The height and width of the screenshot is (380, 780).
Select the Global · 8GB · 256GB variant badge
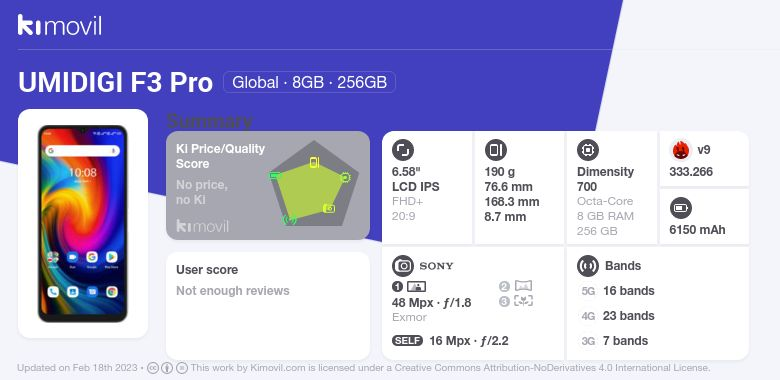click(x=309, y=82)
